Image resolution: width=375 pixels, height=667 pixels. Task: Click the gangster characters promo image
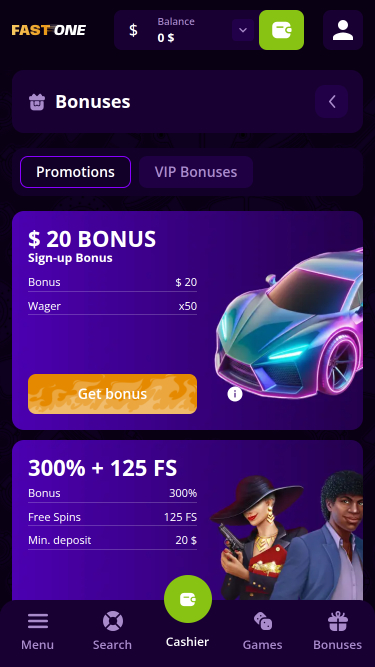point(287,535)
